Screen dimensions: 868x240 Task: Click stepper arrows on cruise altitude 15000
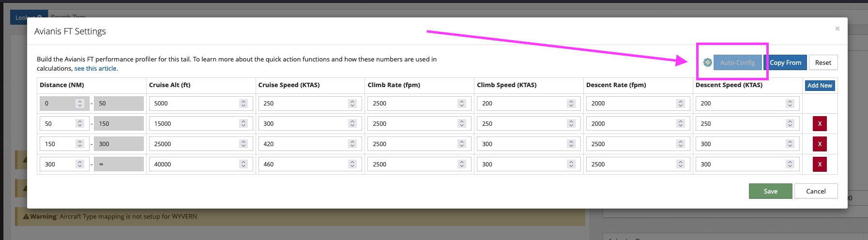coord(244,123)
